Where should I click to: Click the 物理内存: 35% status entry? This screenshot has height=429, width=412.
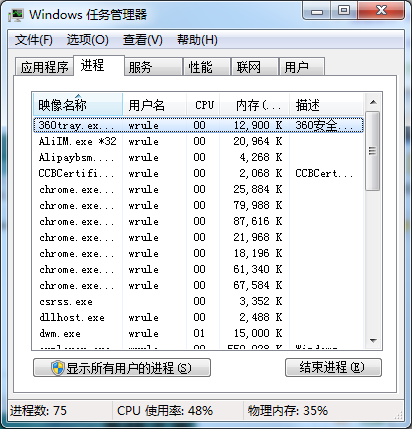click(287, 411)
